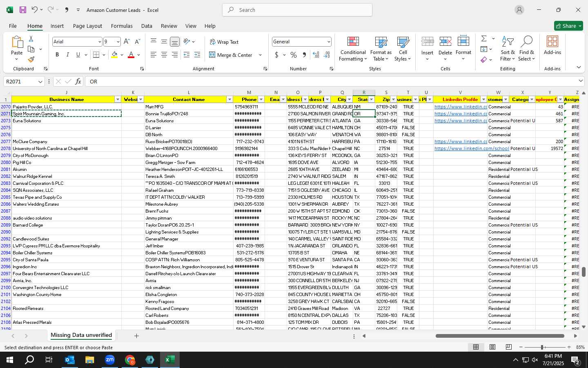Screen dimensions: 588x368
Task: Switch to Page Layout view icon
Action: point(492,347)
